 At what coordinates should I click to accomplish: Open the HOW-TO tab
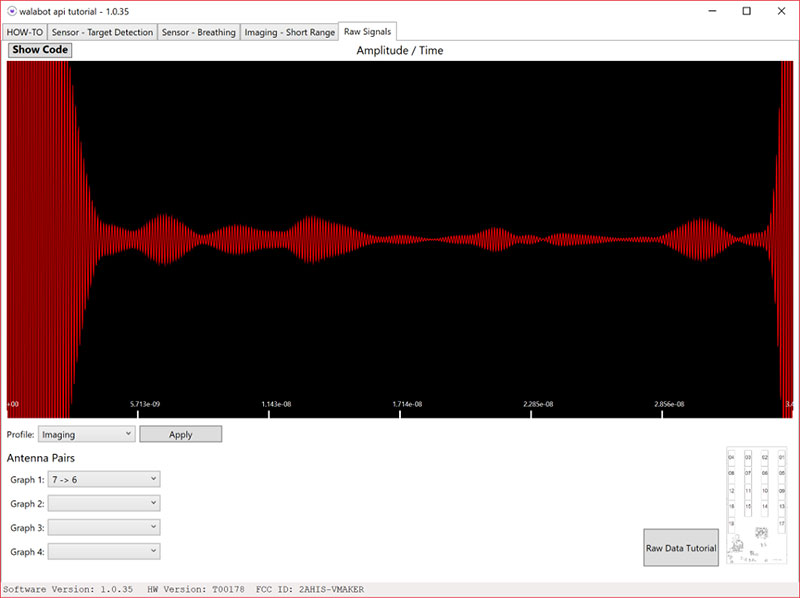coord(24,32)
